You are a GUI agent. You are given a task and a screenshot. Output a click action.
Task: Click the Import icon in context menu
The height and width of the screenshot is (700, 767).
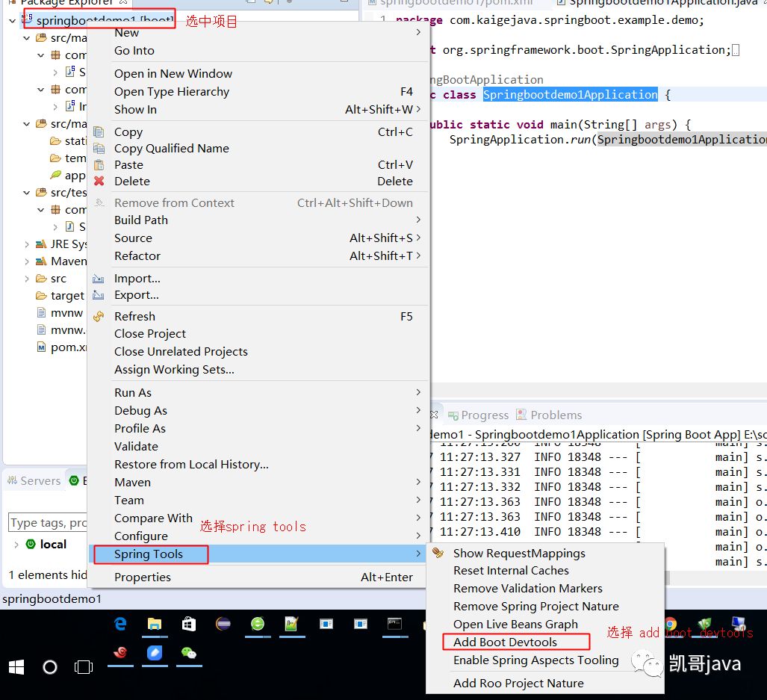[x=99, y=279]
